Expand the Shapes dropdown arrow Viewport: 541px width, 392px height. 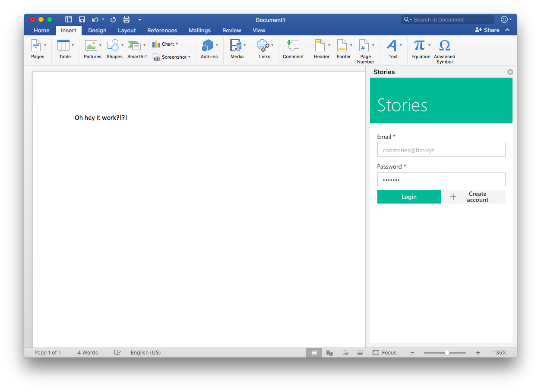pyautogui.click(x=122, y=45)
